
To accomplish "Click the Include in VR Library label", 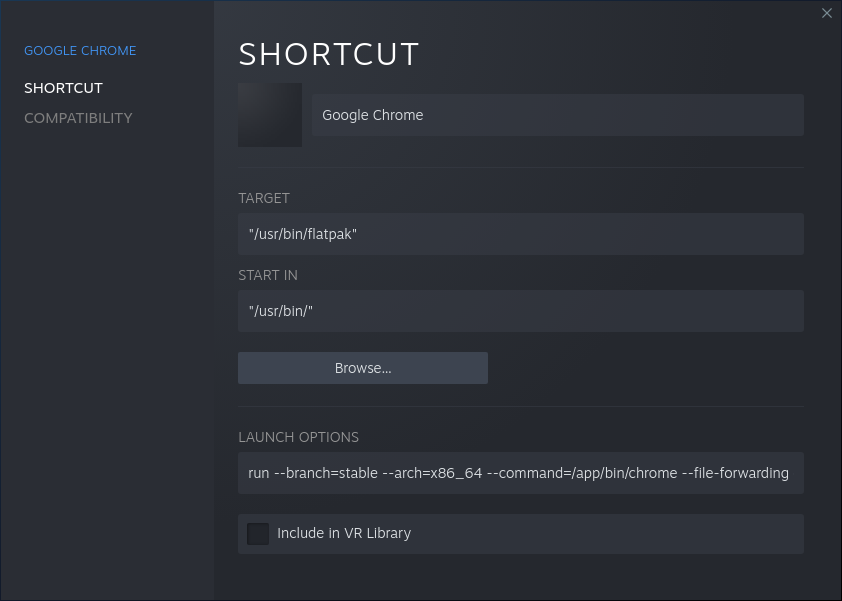I will pyautogui.click(x=344, y=533).
